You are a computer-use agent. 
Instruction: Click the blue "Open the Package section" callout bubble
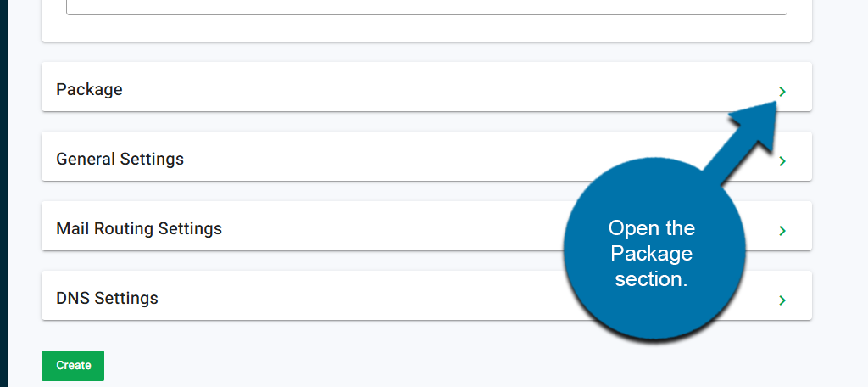click(651, 255)
